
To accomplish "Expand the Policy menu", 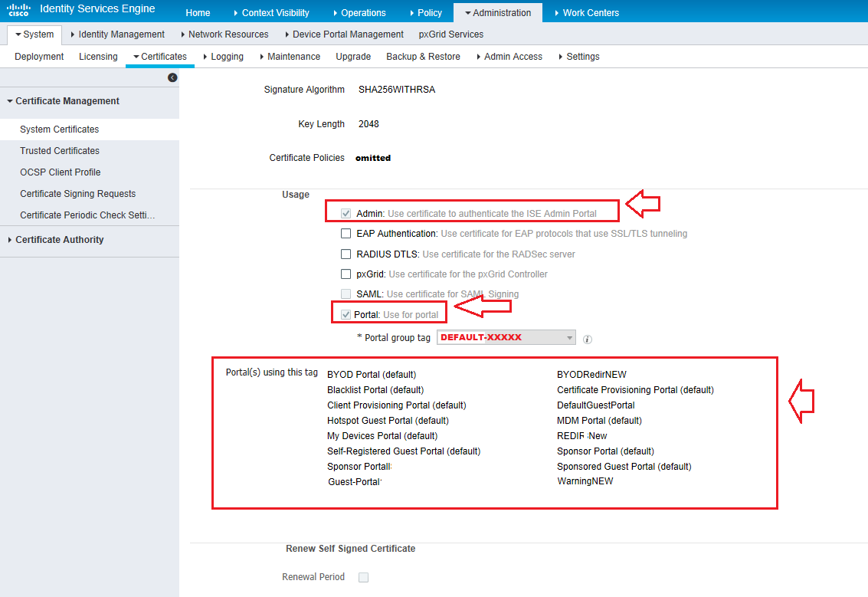I will click(x=426, y=13).
